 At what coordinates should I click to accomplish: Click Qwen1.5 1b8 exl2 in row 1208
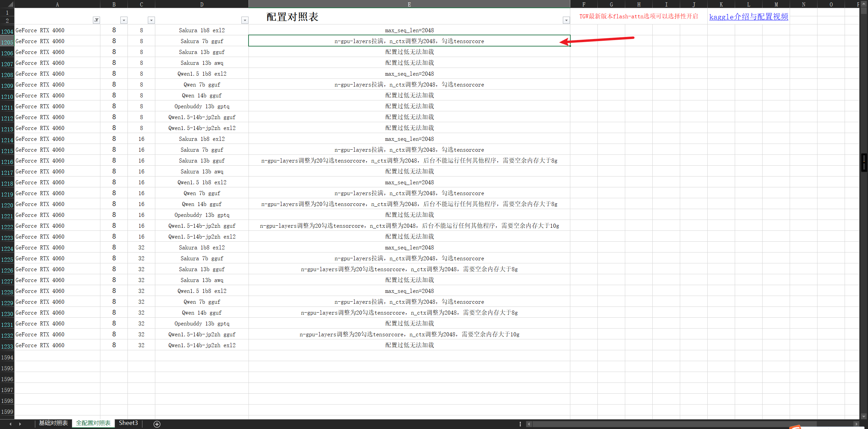click(x=202, y=74)
